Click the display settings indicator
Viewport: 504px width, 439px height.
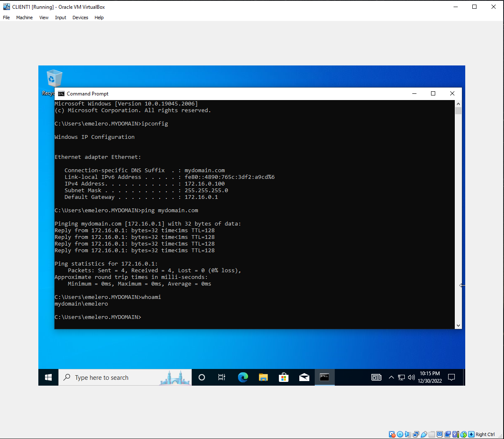coord(439,434)
